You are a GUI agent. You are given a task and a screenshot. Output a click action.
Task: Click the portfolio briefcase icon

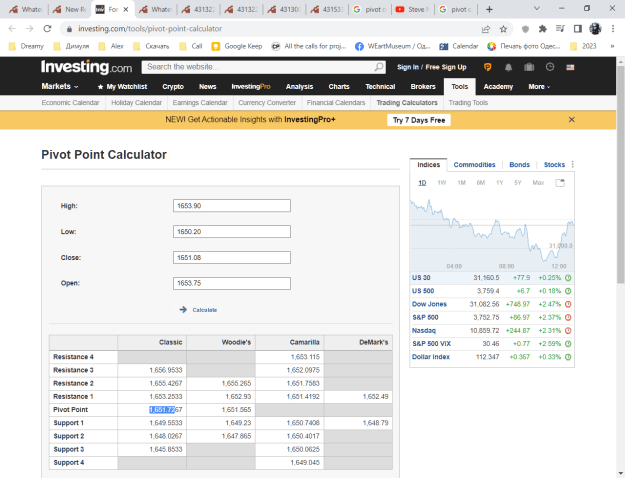click(529, 67)
